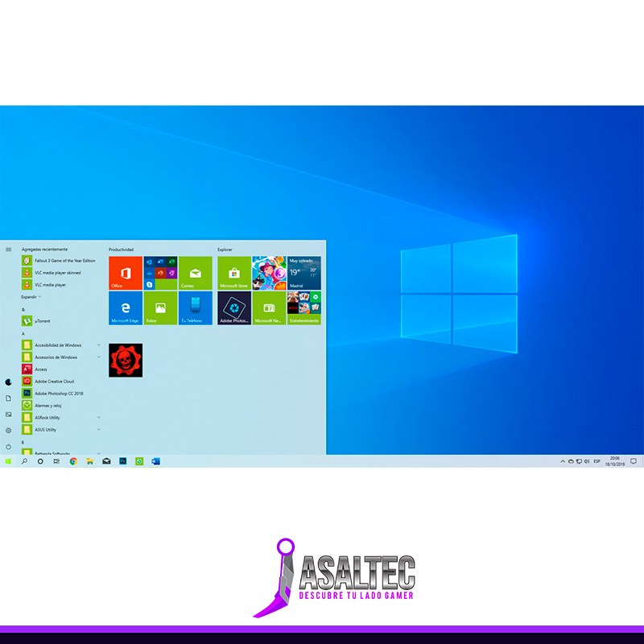Open the Microsoft News tile
Viewport: 644px width, 644px height.
point(269,308)
